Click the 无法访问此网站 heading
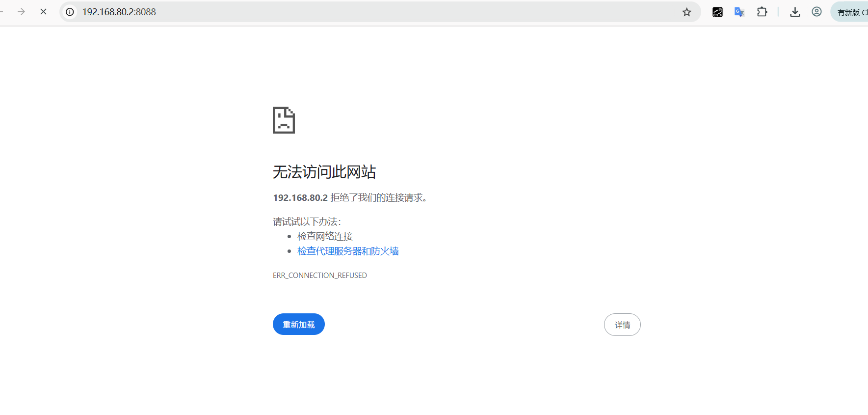 pyautogui.click(x=324, y=172)
